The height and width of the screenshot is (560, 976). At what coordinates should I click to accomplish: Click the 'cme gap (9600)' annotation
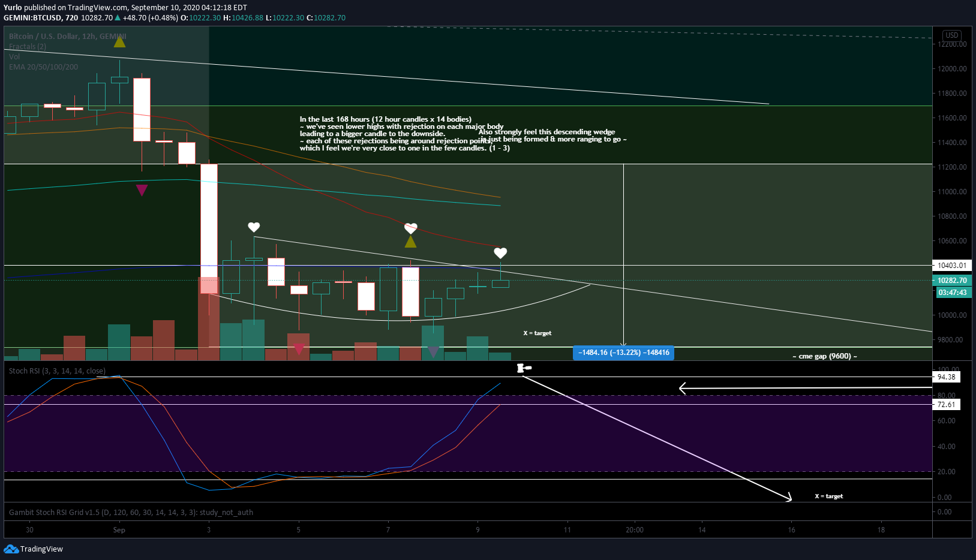[825, 356]
